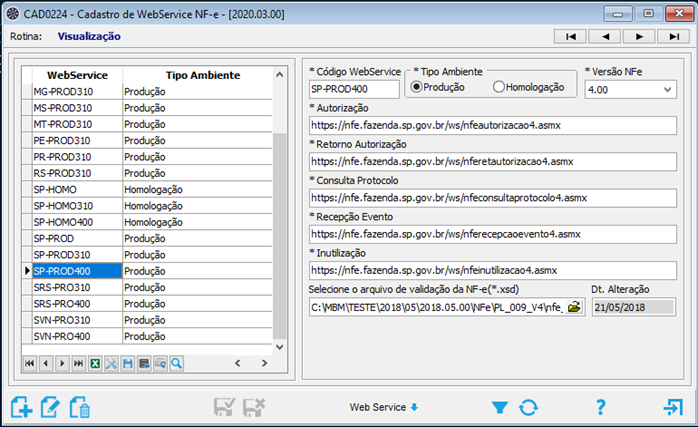Click the Dt. Alteração date field
This screenshot has width=698, height=427.
click(x=634, y=307)
